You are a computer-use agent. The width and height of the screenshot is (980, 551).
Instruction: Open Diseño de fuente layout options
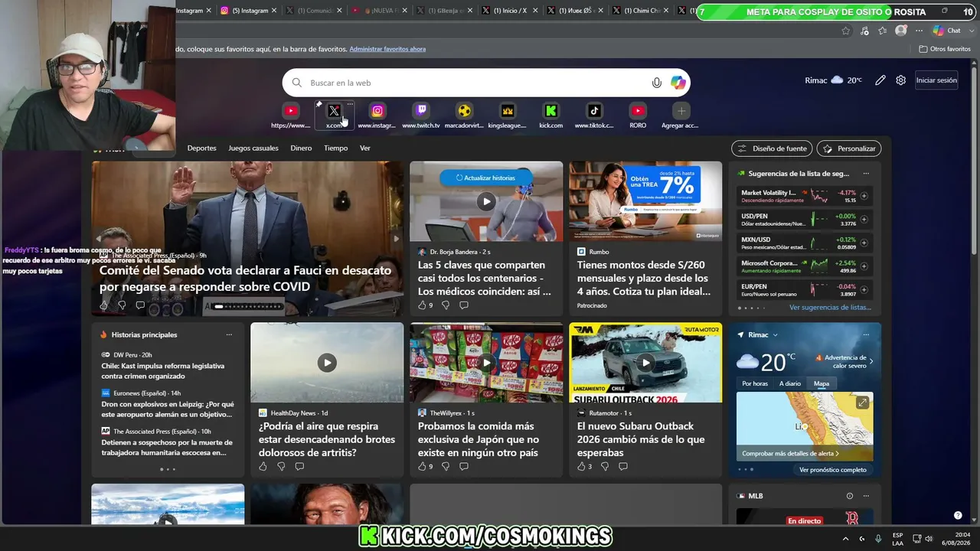click(x=773, y=148)
